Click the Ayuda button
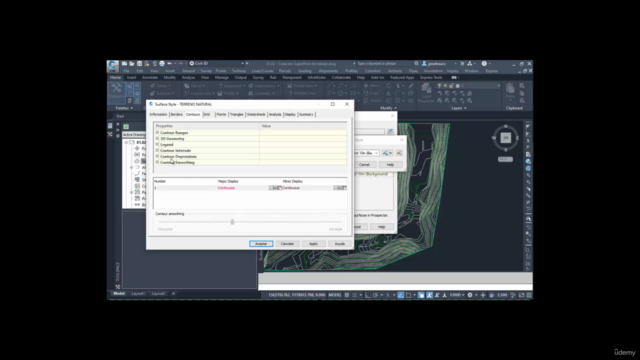The image size is (640, 360). click(x=340, y=244)
